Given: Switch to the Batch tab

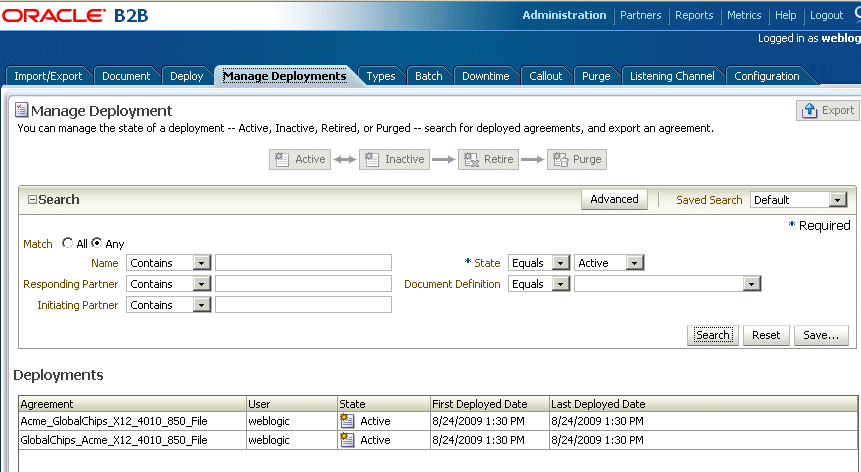Looking at the screenshot, I should 428,76.
